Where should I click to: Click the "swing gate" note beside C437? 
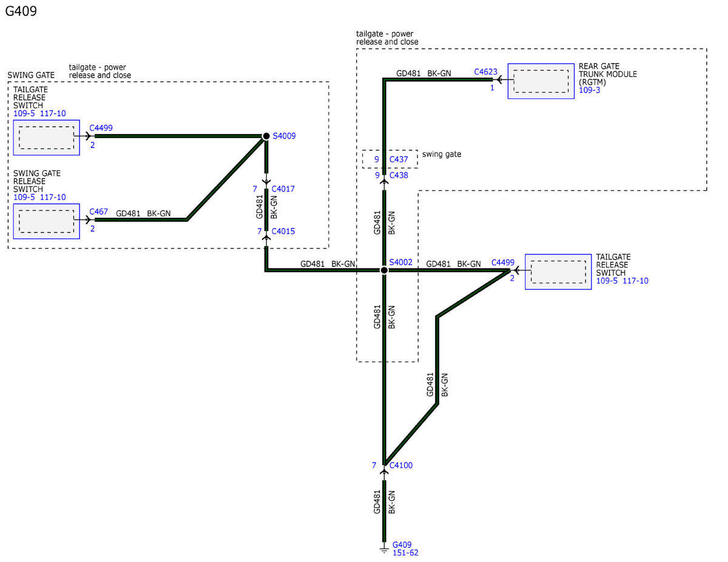pyautogui.click(x=442, y=155)
